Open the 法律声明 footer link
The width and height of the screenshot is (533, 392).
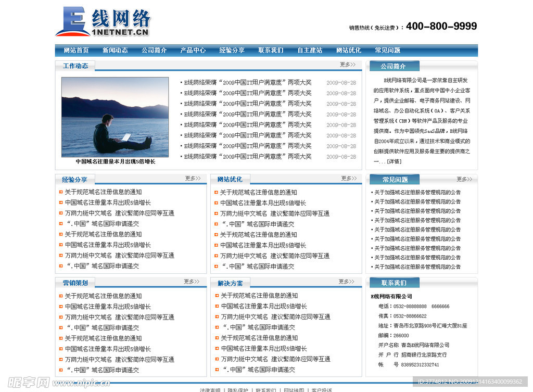pos(211,389)
